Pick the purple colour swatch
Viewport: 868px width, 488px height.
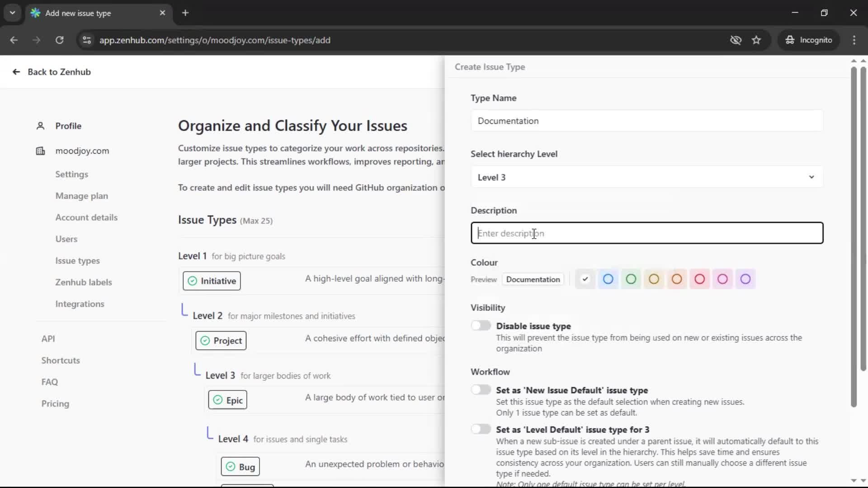(x=745, y=279)
